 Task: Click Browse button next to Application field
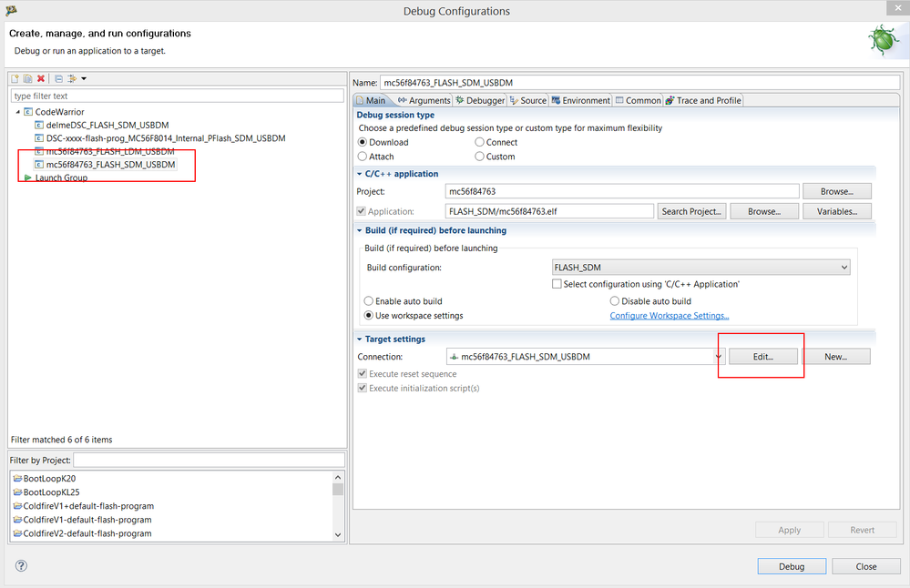pos(764,212)
